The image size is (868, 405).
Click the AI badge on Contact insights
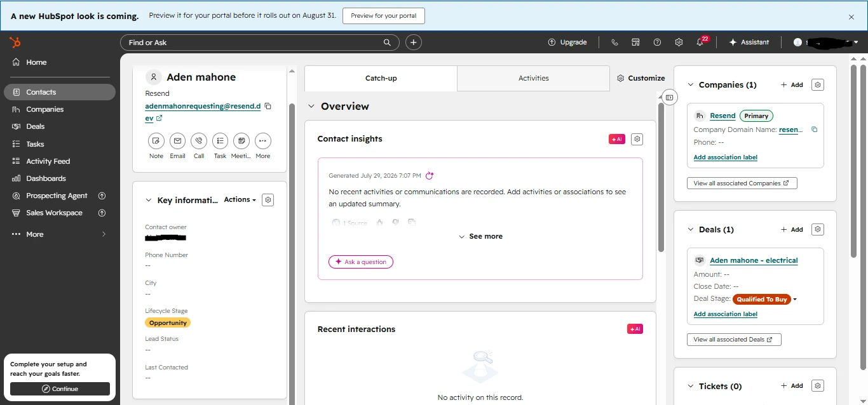(x=617, y=139)
